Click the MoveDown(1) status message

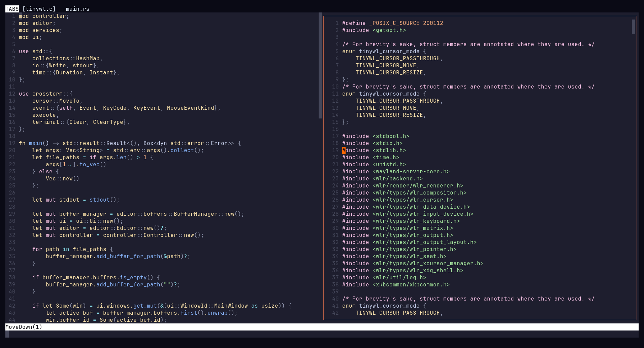click(24, 327)
